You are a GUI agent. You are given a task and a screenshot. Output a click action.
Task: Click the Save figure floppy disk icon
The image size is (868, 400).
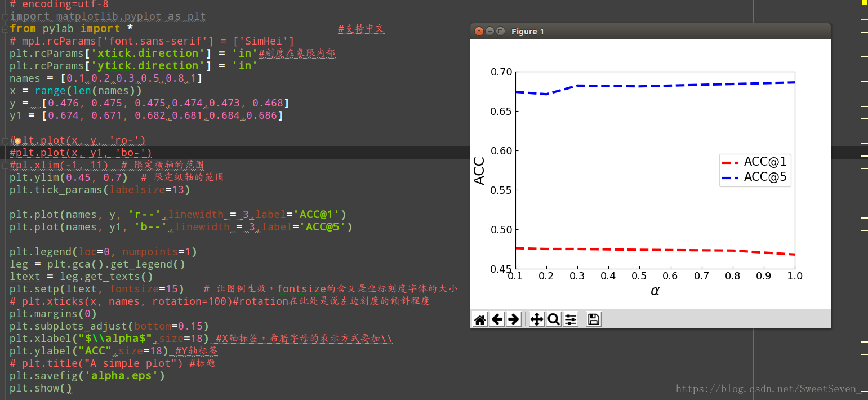point(594,319)
